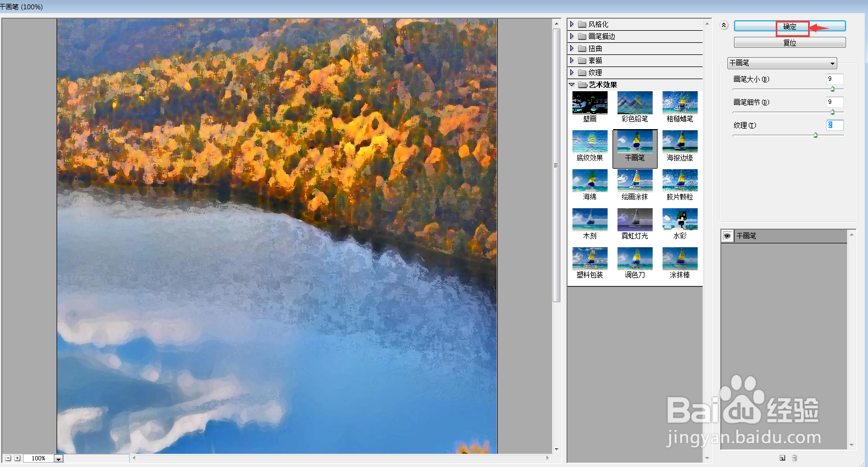Click preview vertical scrollbar up arrow
Screen dimensions: 868x467
[557, 23]
